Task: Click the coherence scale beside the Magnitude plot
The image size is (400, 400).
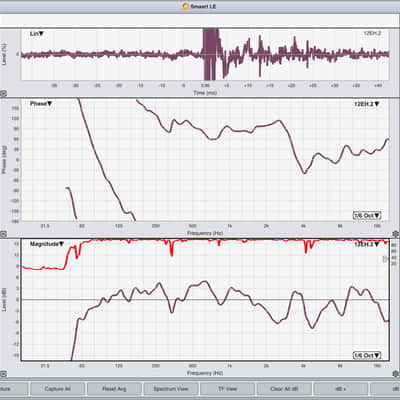Action: click(394, 253)
